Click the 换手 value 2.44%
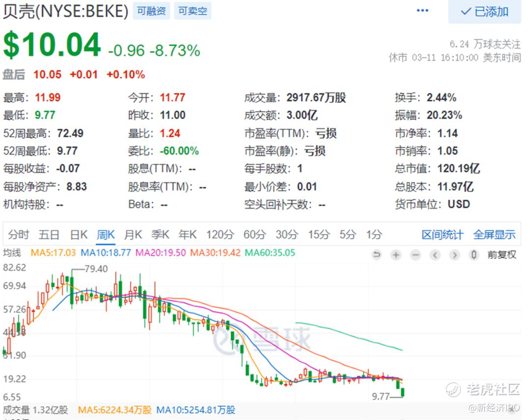530x420 pixels. click(442, 98)
